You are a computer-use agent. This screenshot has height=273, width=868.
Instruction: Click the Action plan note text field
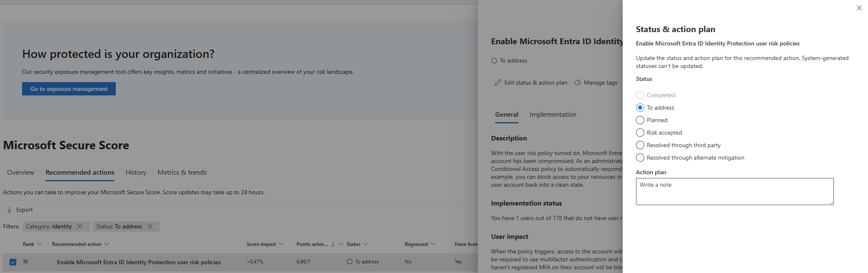click(x=735, y=191)
